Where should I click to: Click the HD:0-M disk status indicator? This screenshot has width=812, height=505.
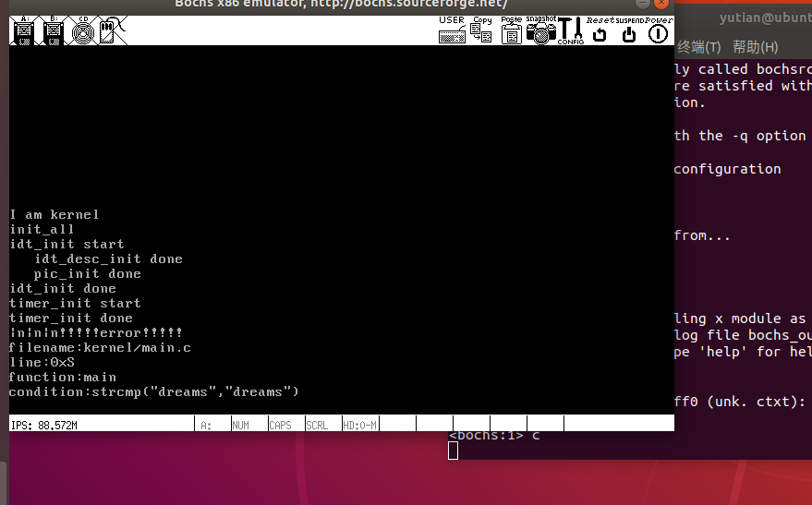pos(358,426)
